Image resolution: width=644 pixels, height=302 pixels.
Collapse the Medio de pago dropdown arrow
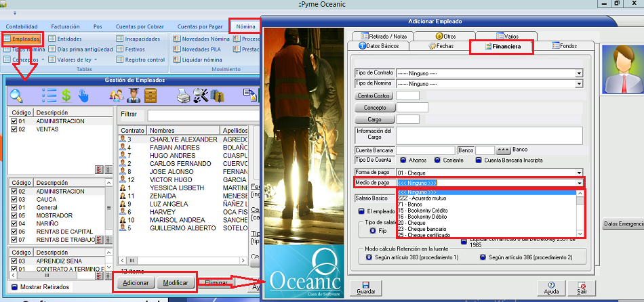click(x=580, y=183)
